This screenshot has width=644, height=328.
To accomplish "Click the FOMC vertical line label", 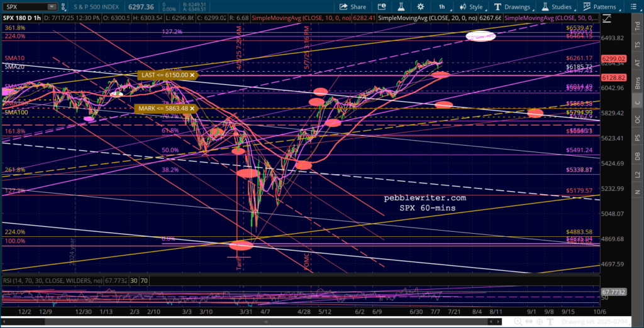I will [306, 260].
